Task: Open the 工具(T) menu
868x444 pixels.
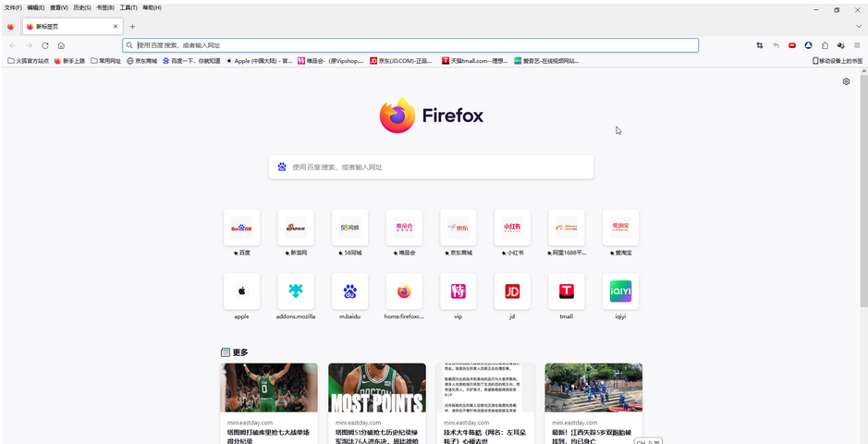Action: (128, 7)
